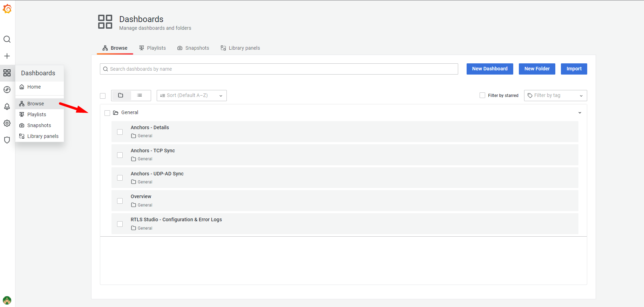Select Snapshots in the Dashboards flyout menu

pos(40,125)
